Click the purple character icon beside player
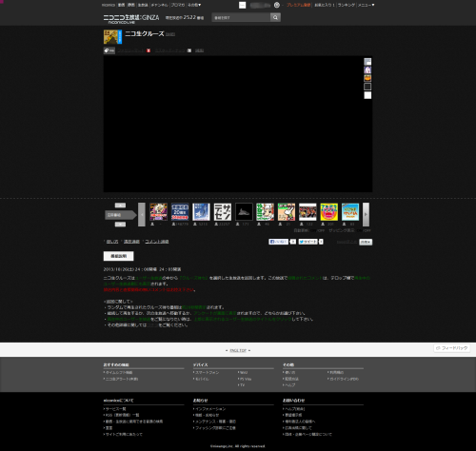Screen dimensions: 476x451 pyautogui.click(x=367, y=69)
